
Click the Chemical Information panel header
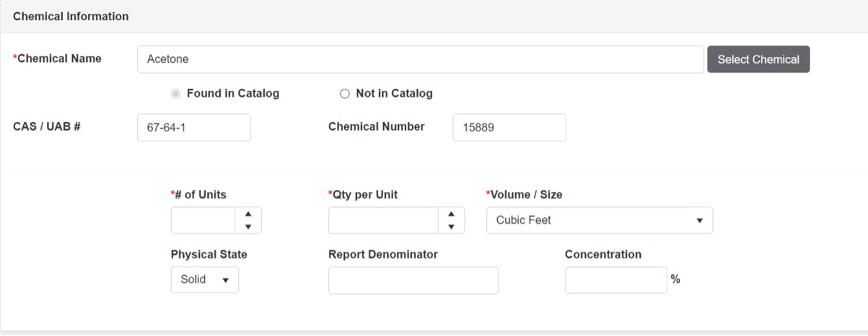pos(71,16)
